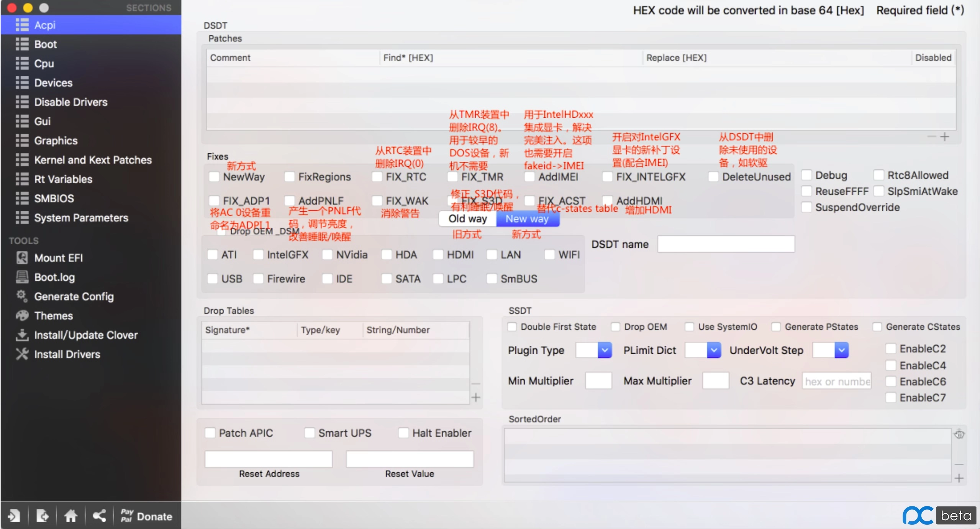
Task: Click the share icon in bottom bar
Action: (99, 516)
